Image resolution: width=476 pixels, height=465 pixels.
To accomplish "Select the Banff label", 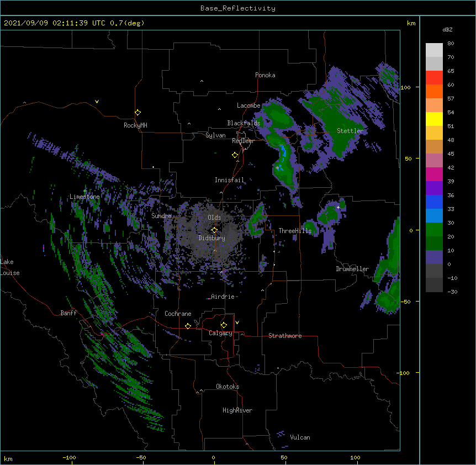I will pos(68,313).
